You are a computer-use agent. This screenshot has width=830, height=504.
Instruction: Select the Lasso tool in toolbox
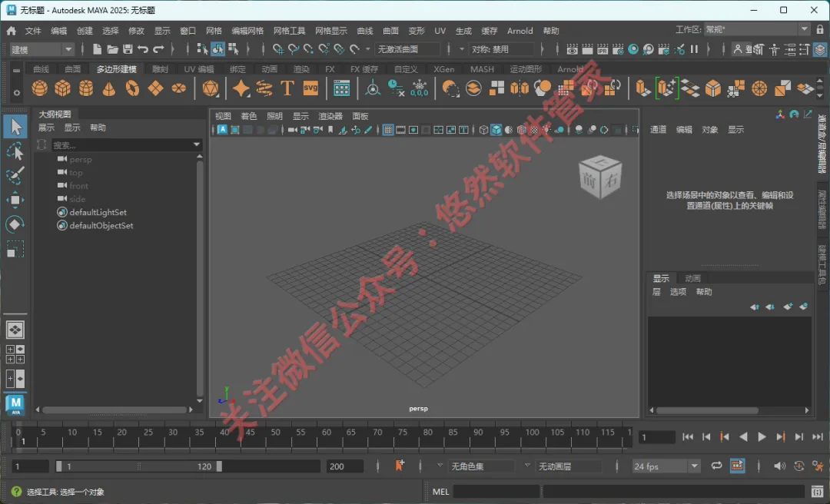[x=15, y=151]
